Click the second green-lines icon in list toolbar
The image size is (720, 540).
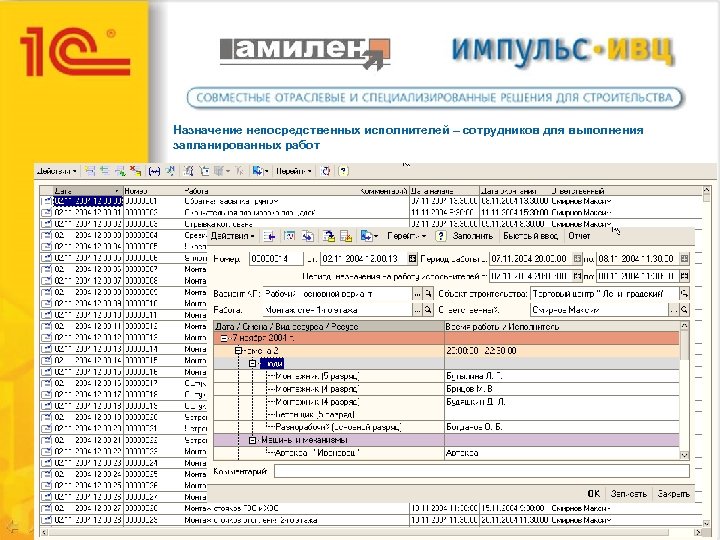pos(105,171)
